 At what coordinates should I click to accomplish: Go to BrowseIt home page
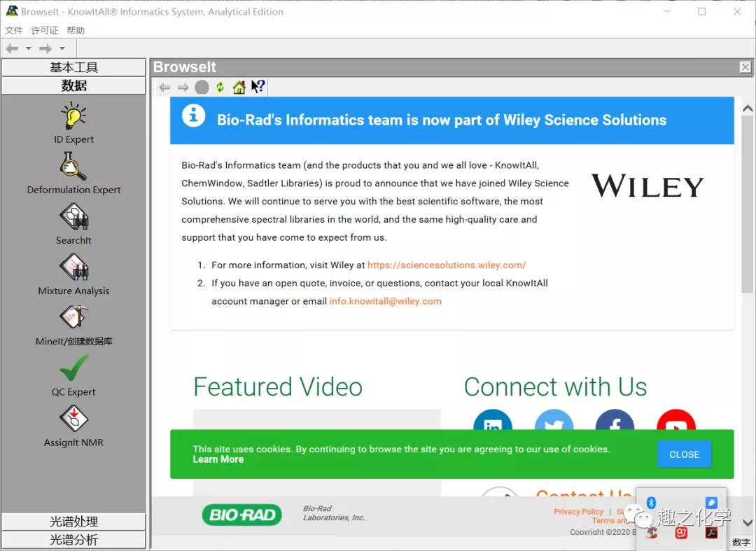pyautogui.click(x=239, y=88)
